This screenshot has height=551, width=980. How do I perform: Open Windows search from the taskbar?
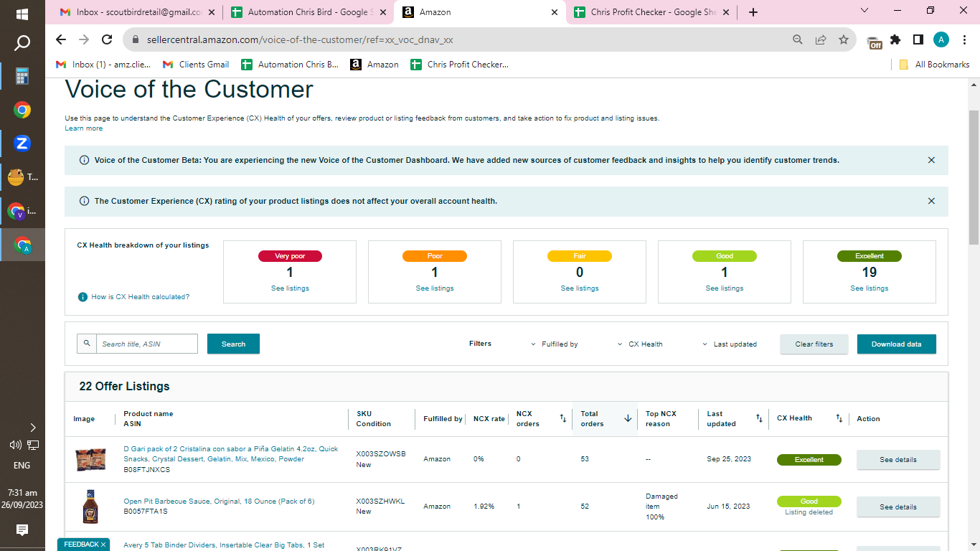tap(22, 43)
